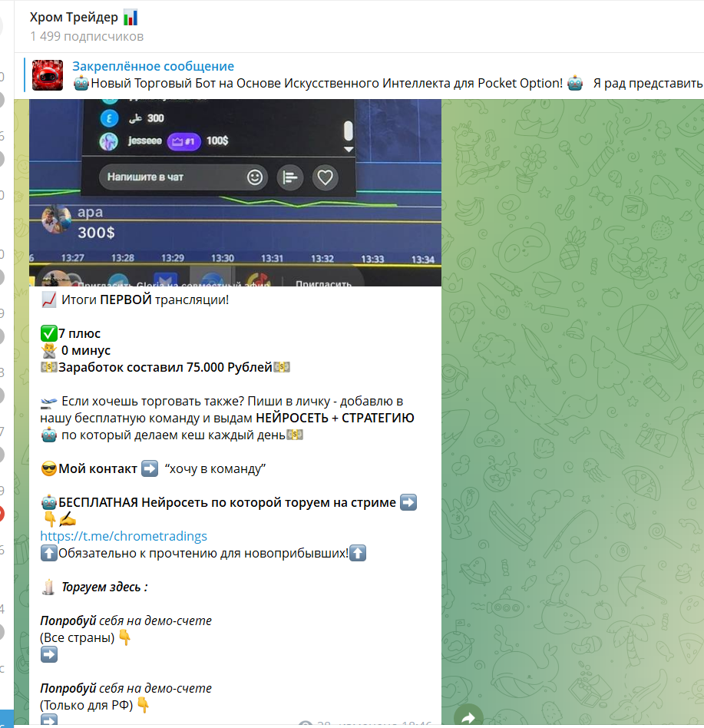Click the arrow emoji under '(Все страны)'
The image size is (704, 728).
(x=49, y=654)
